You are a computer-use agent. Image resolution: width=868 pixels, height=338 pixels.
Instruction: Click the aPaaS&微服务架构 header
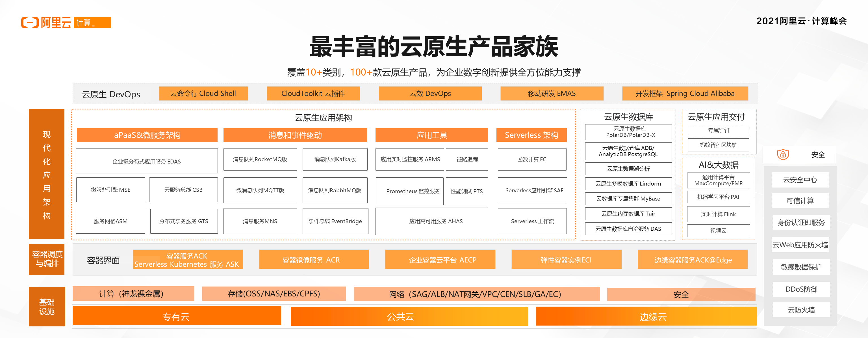pyautogui.click(x=147, y=135)
